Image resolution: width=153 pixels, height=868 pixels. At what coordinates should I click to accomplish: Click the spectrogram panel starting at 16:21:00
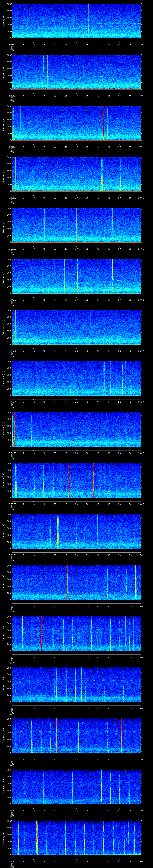[77, 276]
